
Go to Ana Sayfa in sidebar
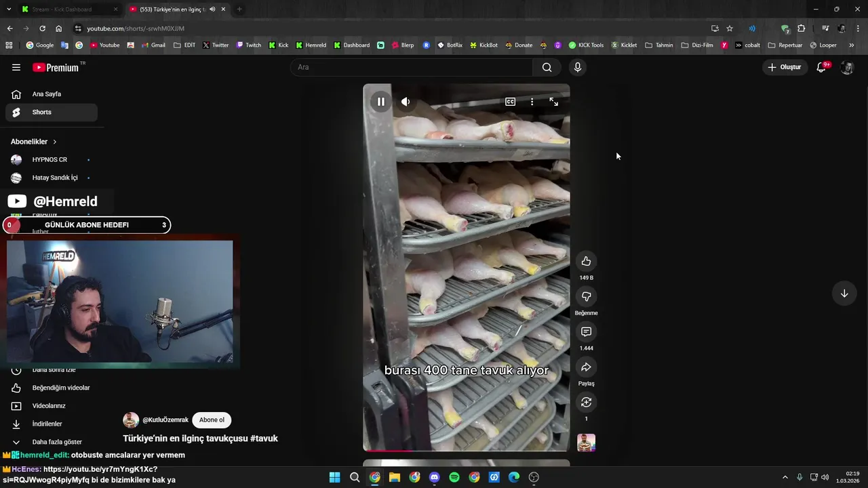[52, 94]
